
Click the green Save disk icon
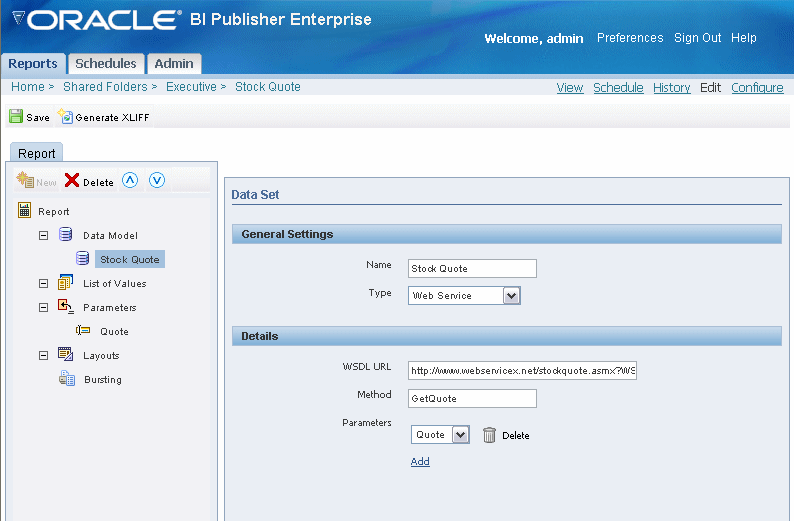tap(16, 116)
